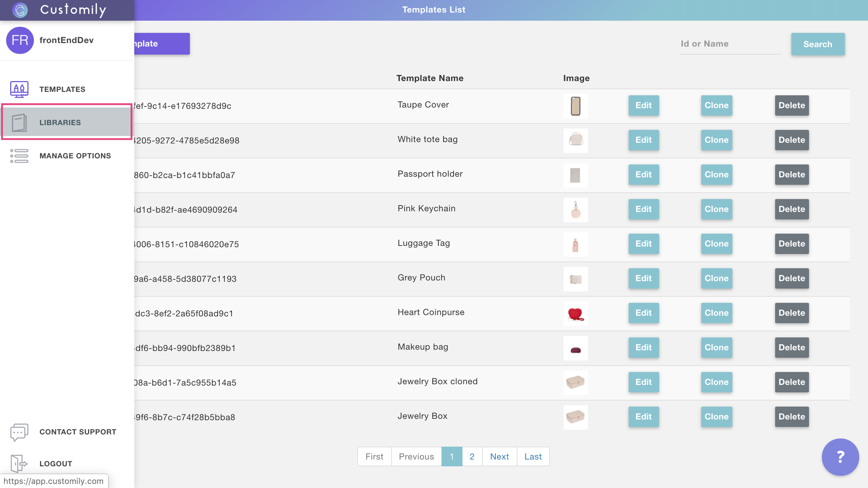Click the Customily logo icon
This screenshot has width=868, height=488.
pos(20,10)
